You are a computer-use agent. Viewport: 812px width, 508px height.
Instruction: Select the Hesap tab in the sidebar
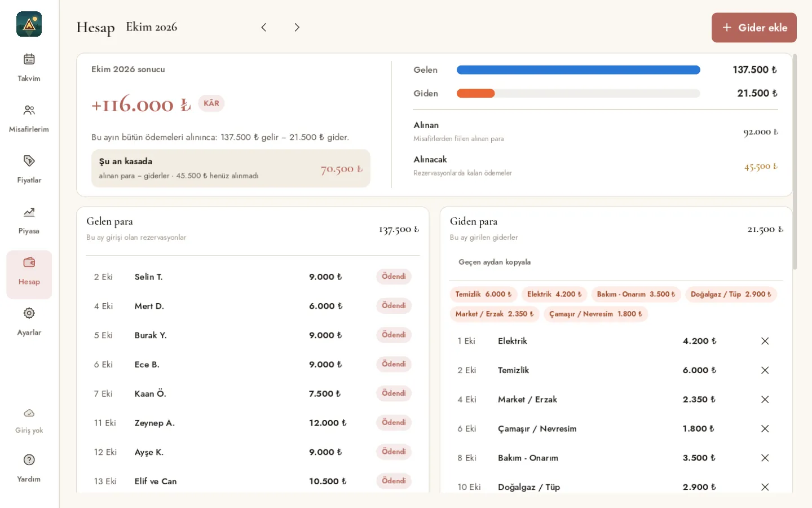click(x=29, y=274)
